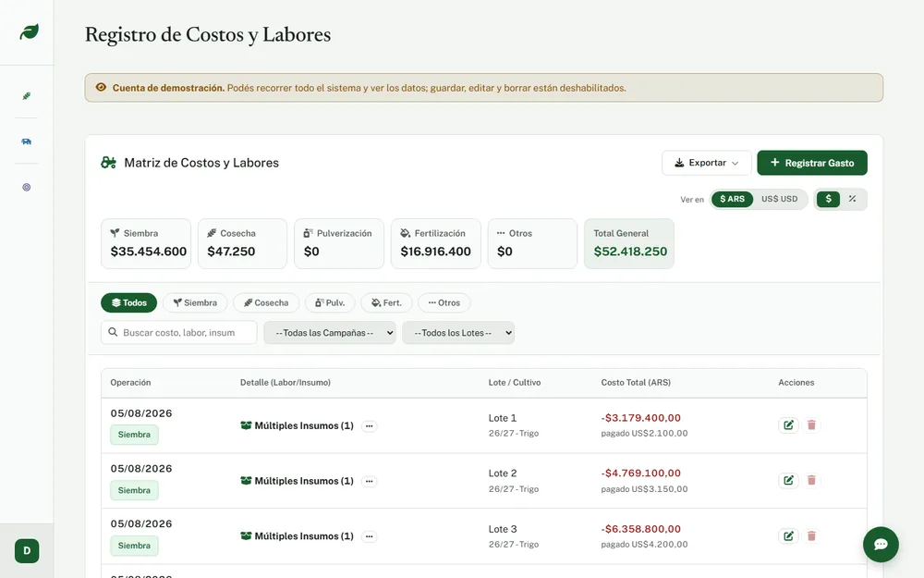Expand insumos details for Lote 2 row
Viewport: 924px width, 578px height.
coord(369,481)
